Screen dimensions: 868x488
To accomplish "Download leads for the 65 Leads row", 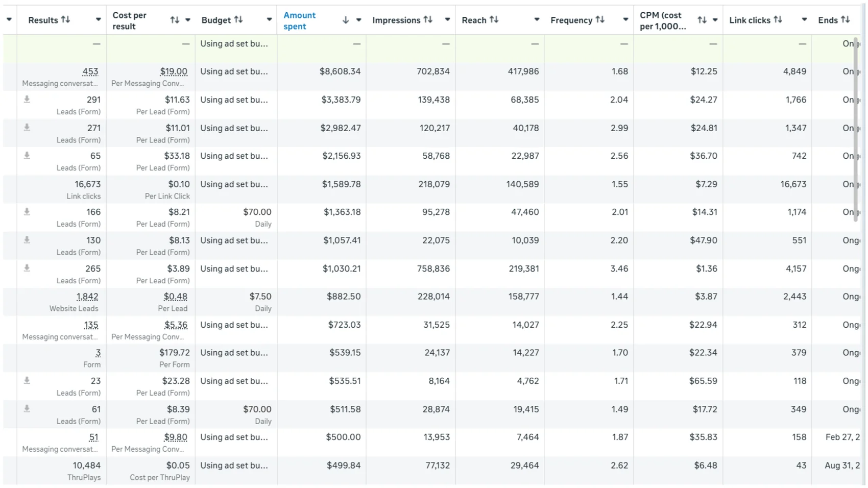I will (x=27, y=156).
